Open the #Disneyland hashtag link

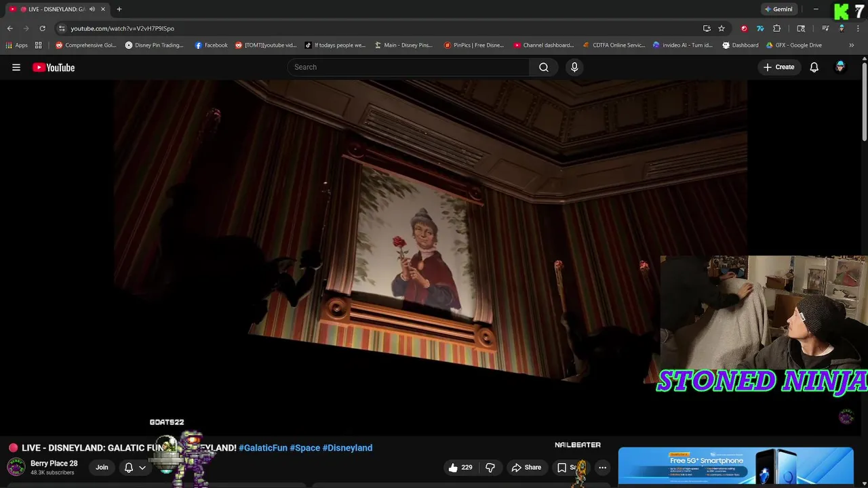347,448
